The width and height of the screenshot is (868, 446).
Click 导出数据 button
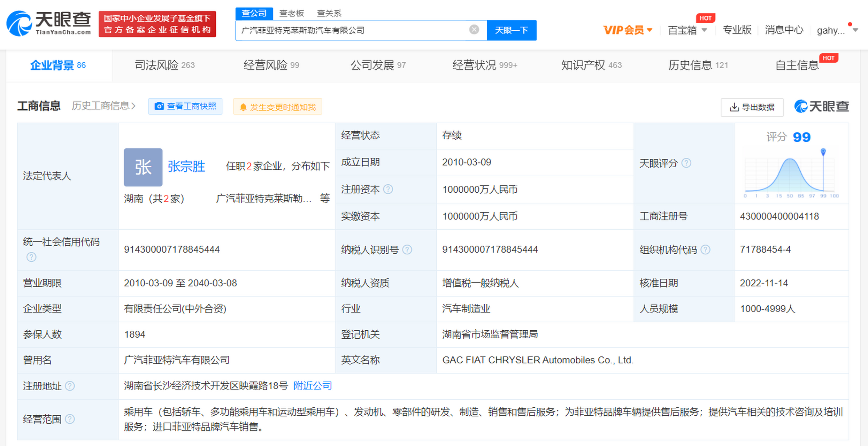pyautogui.click(x=752, y=107)
